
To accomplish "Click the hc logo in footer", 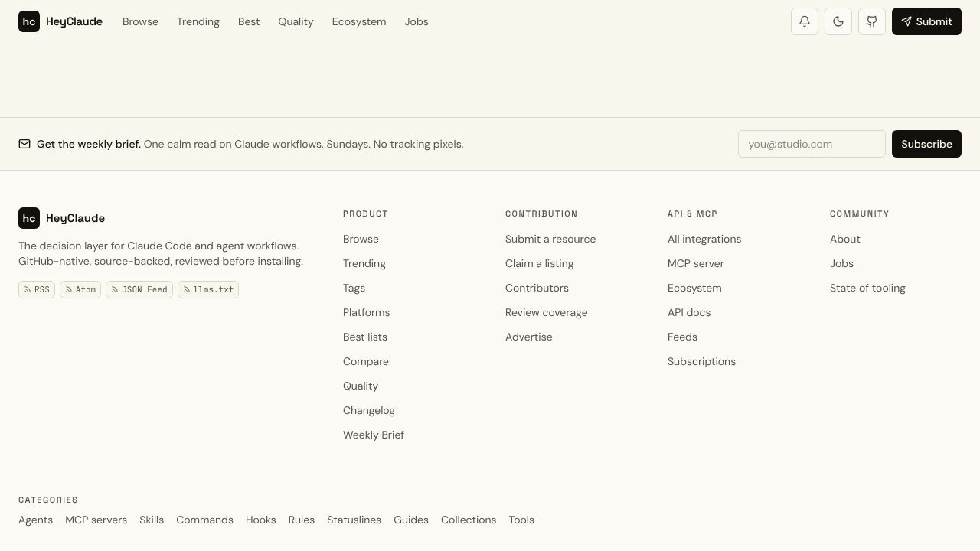I will click(x=29, y=218).
